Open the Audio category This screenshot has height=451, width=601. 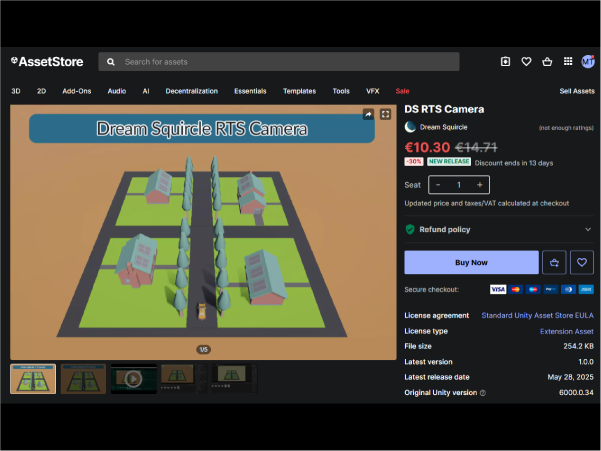click(117, 91)
